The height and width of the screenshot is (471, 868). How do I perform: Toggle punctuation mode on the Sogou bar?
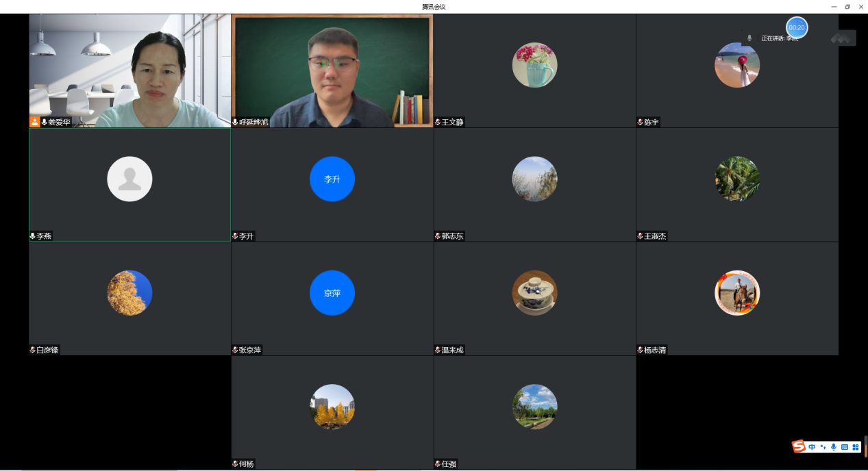823,447
